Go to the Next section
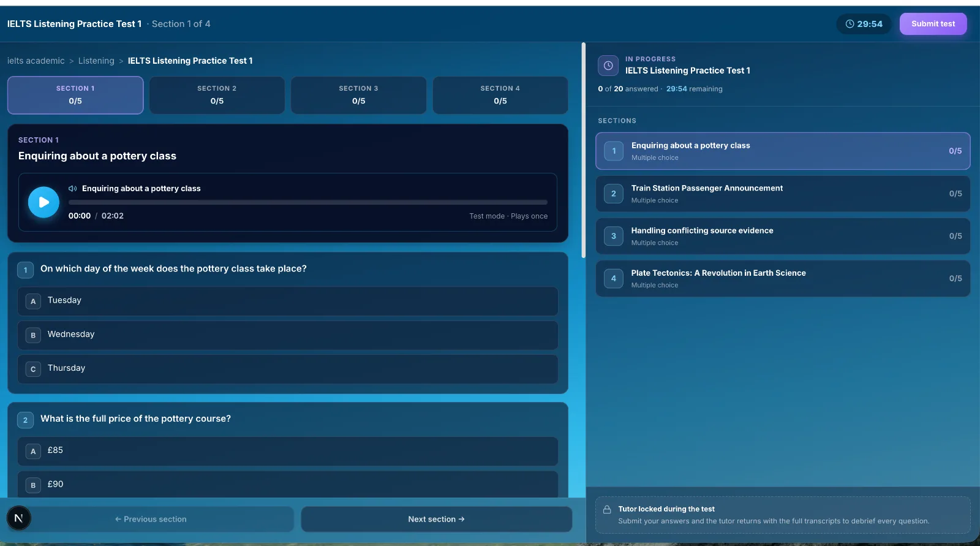Screen dimensions: 980x546 tap(436, 519)
